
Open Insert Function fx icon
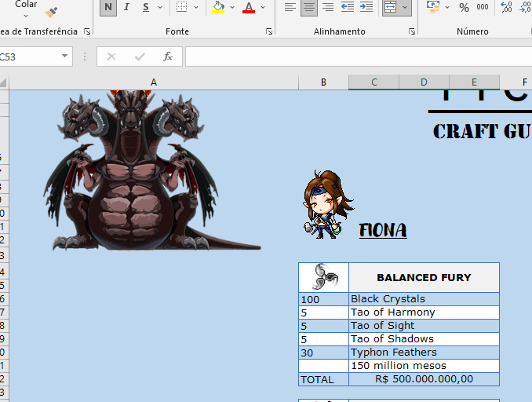(x=168, y=57)
